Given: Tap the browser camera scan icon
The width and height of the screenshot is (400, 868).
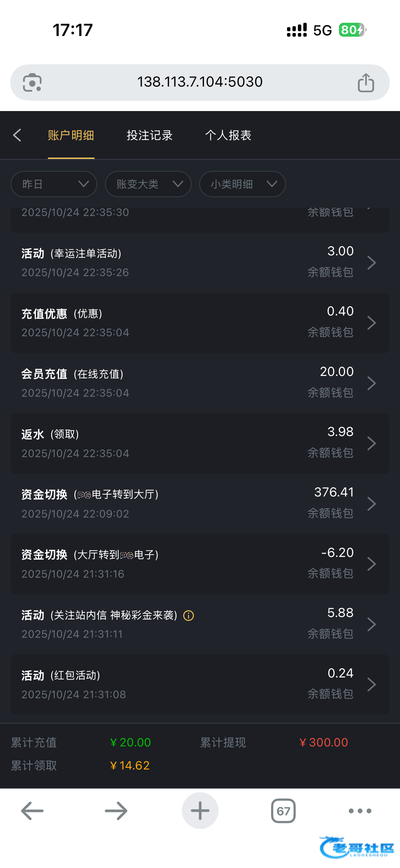Looking at the screenshot, I should tap(32, 83).
